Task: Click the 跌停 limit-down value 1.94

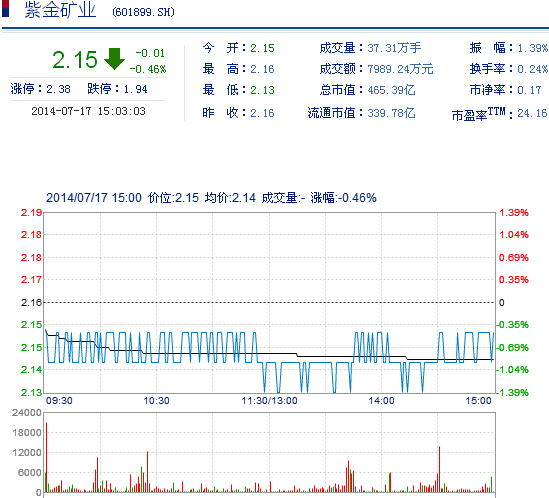Action: point(135,89)
